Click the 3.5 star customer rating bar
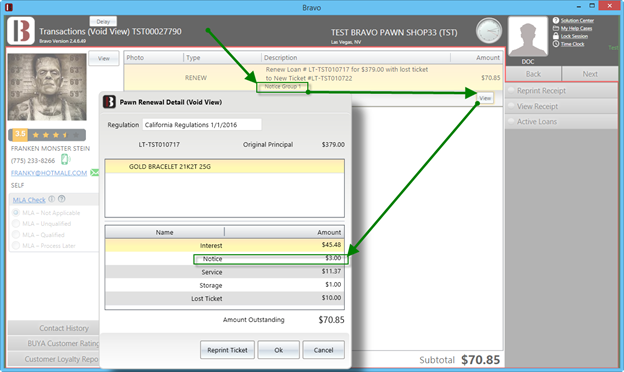This screenshot has height=372, width=624. (x=47, y=134)
